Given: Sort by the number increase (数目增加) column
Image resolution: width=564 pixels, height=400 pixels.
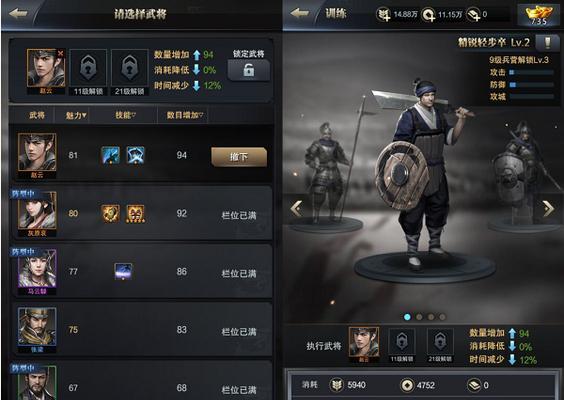Looking at the screenshot, I should click(x=185, y=115).
